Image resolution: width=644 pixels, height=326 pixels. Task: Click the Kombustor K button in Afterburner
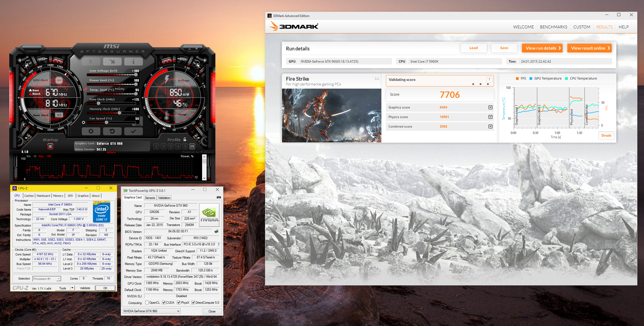tap(91, 62)
